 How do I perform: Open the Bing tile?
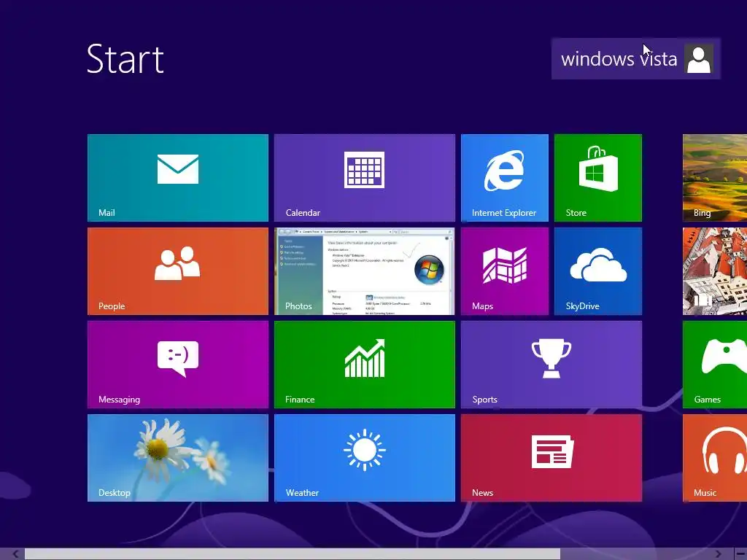point(715,178)
